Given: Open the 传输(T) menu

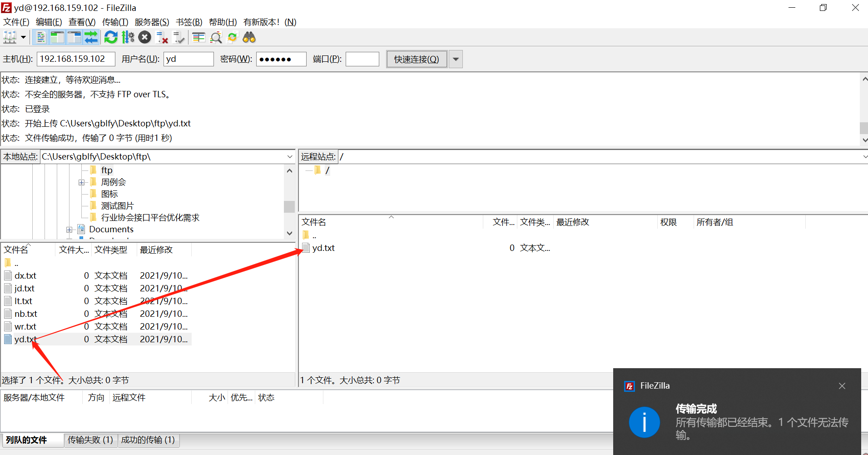Looking at the screenshot, I should 115,22.
